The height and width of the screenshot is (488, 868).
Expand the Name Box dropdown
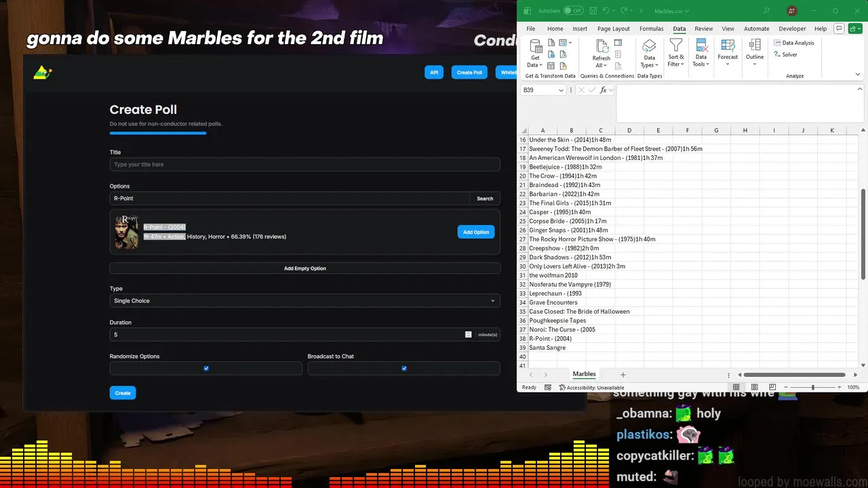(561, 90)
